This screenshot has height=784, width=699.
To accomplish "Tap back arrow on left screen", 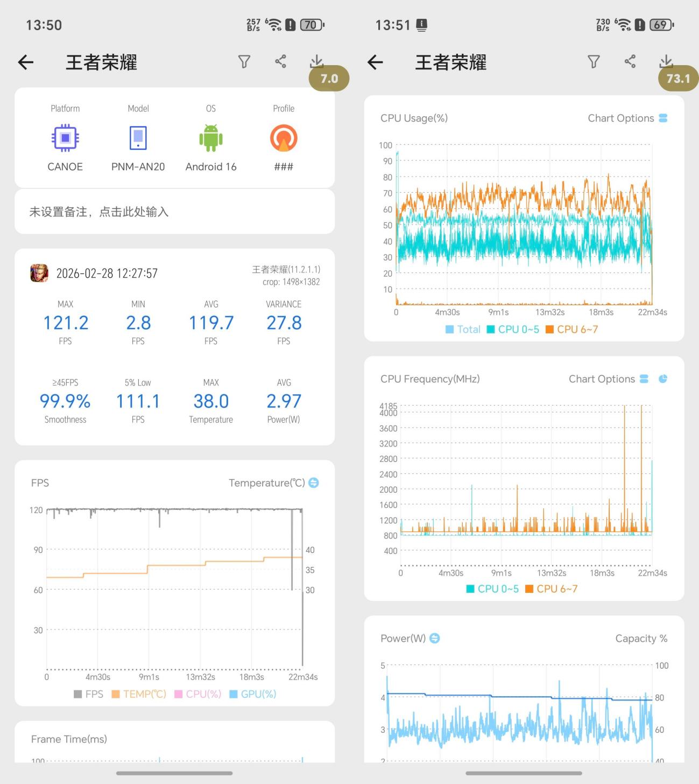I will 26,62.
